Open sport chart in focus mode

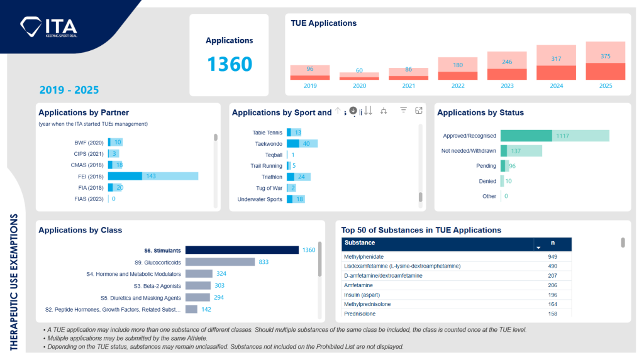pyautogui.click(x=419, y=111)
